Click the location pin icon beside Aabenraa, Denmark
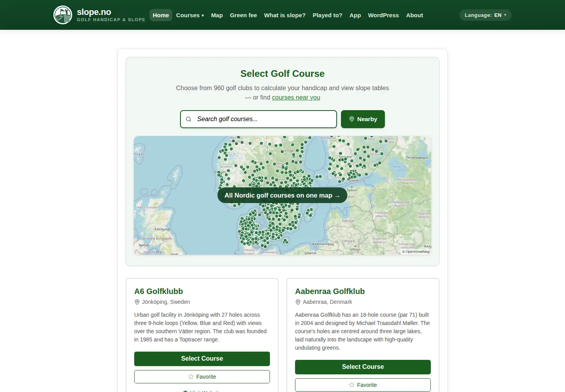The height and width of the screenshot is (392, 565). point(298,302)
